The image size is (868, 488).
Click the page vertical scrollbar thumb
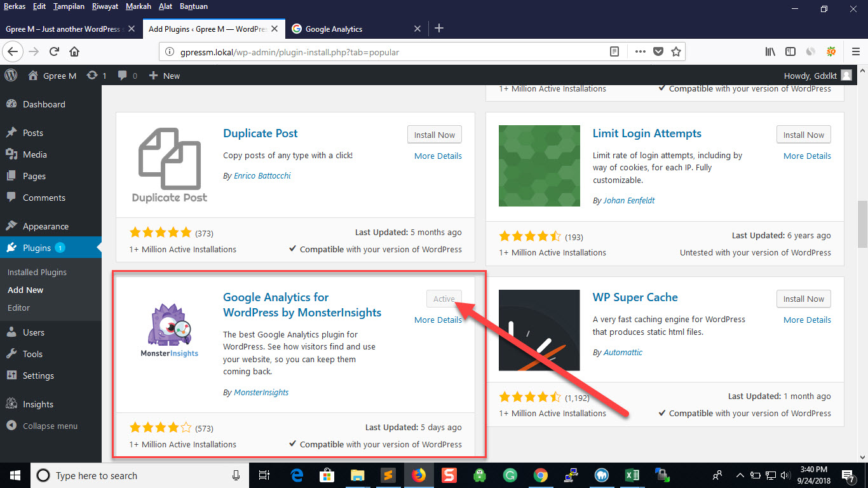click(x=862, y=224)
